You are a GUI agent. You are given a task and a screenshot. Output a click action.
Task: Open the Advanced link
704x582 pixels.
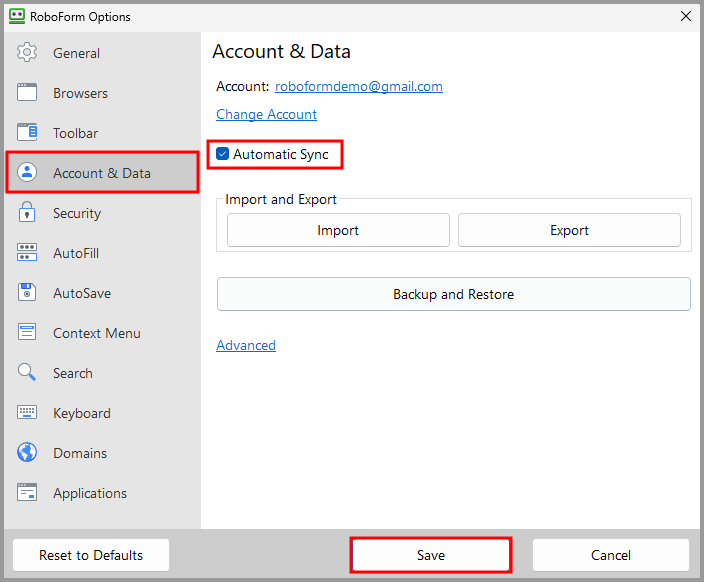pos(246,345)
